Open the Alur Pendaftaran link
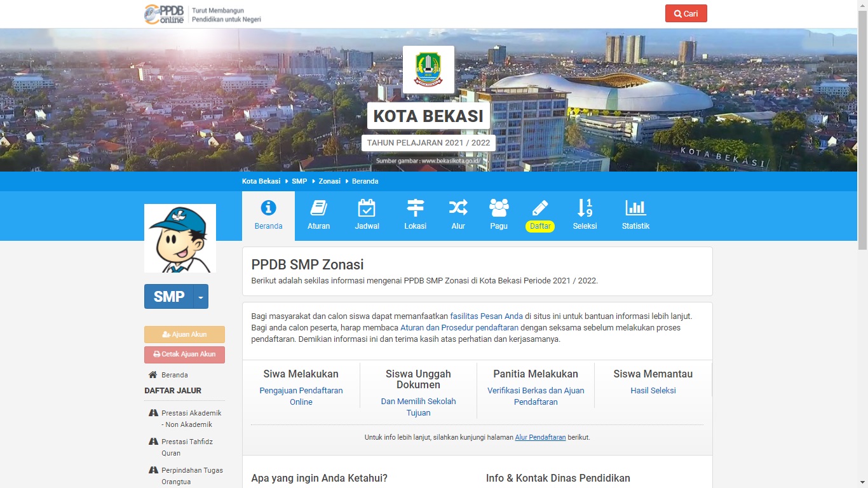 [540, 437]
